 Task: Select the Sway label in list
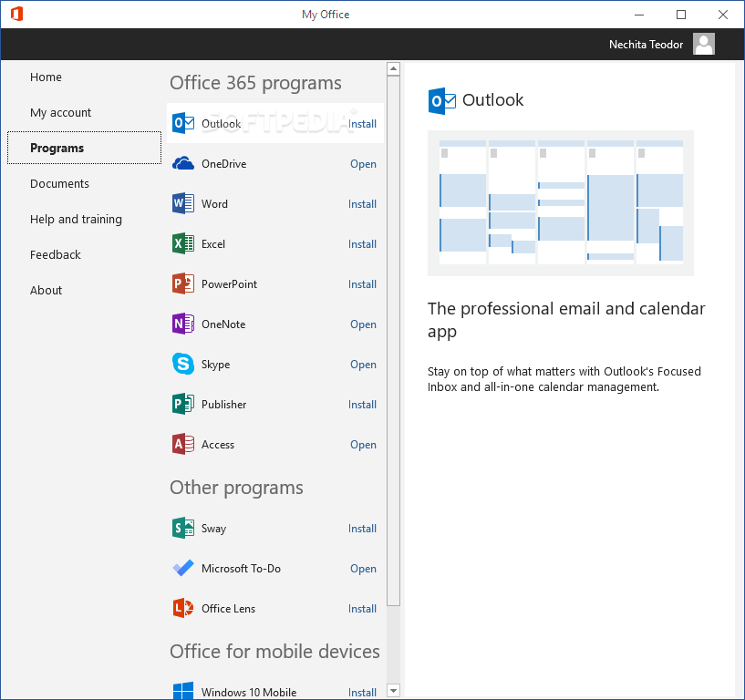click(x=213, y=529)
